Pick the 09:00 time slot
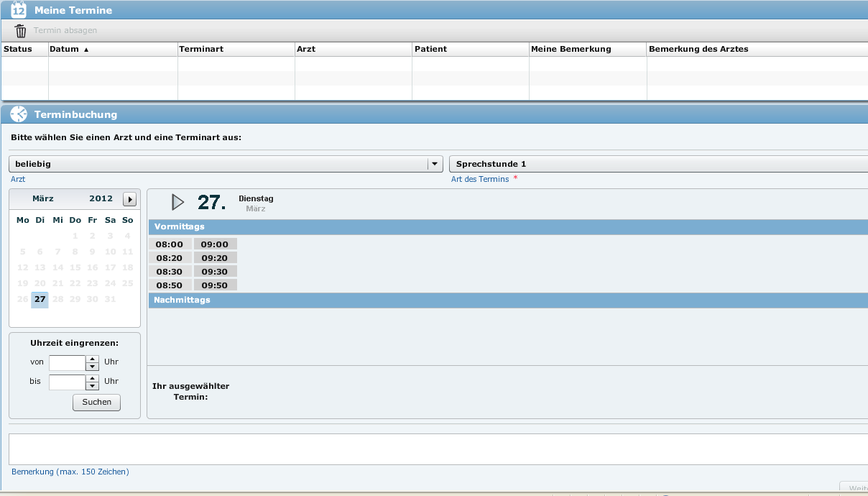The height and width of the screenshot is (496, 868). tap(215, 244)
